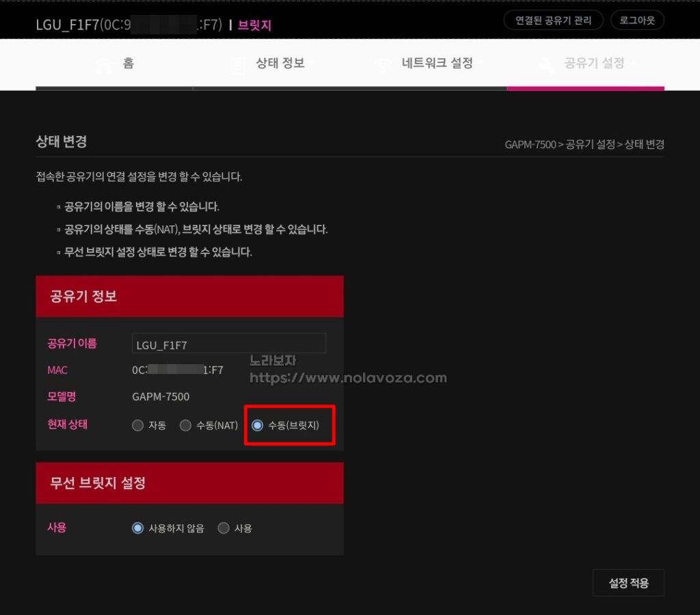Click the line 접속한 공유기의 연결 설정을 변경
This screenshot has height=615, width=700.
pyautogui.click(x=139, y=177)
